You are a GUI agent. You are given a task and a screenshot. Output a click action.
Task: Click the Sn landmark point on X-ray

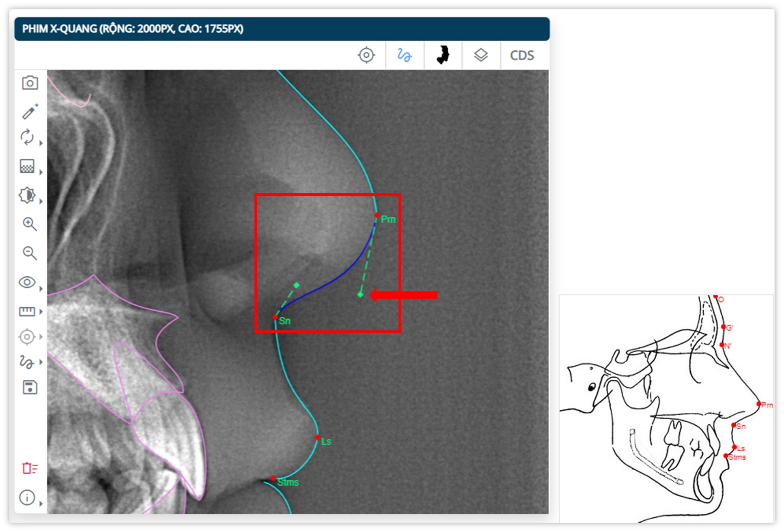[x=275, y=317]
